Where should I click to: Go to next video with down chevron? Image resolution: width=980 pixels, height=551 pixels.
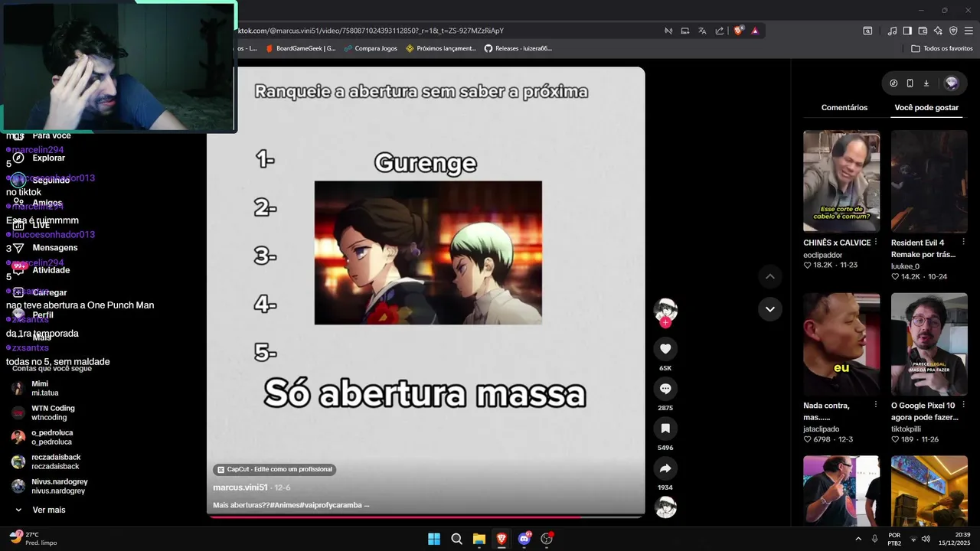[770, 309]
